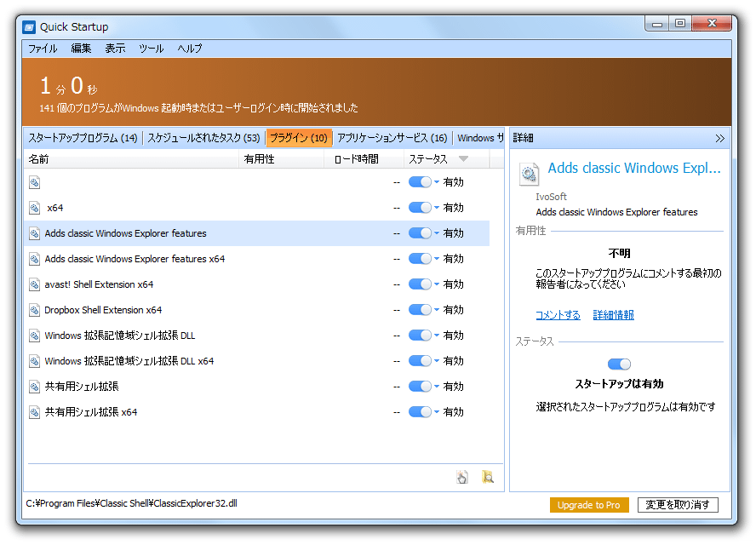
Task: Toggle the 共有用シェル拡張 switch
Action: pos(420,387)
